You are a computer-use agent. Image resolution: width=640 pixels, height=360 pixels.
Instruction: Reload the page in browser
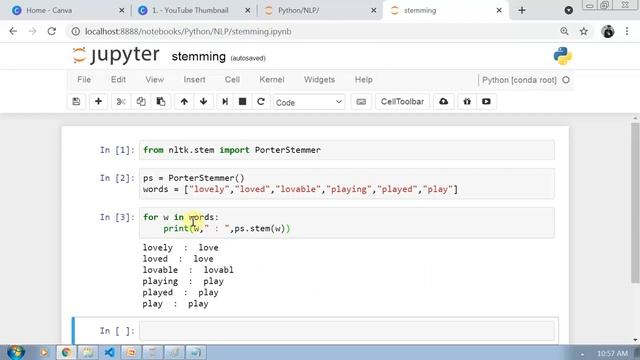pyautogui.click(x=51, y=31)
